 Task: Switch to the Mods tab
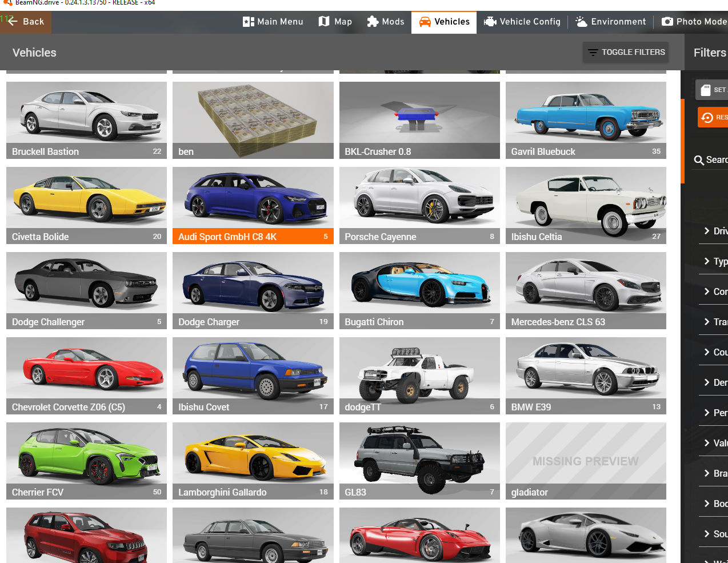click(x=386, y=22)
